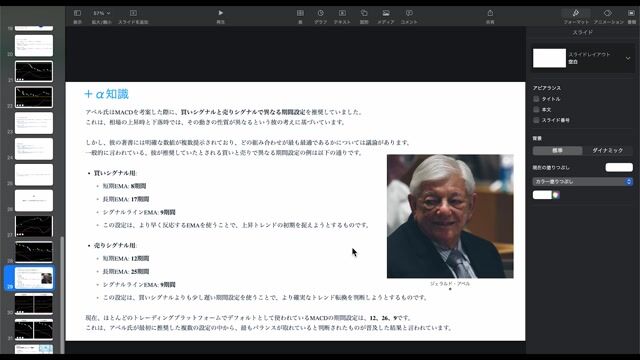Select slide 31 thumbnail
Screen dimensions: 640x360
pos(34,329)
